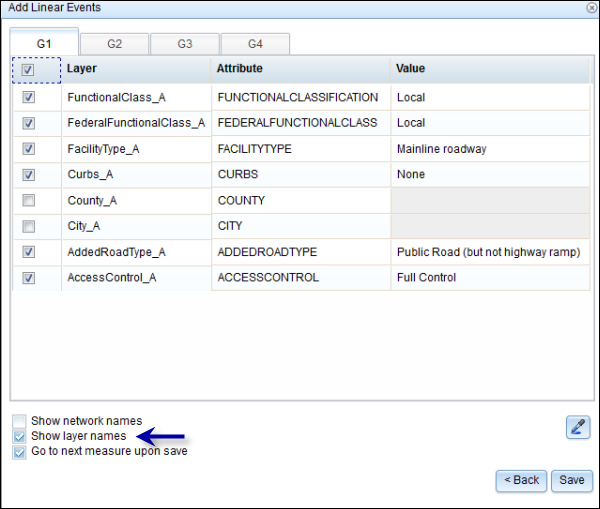Toggle the select-all checkbox in header
600x509 pixels.
tap(28, 70)
